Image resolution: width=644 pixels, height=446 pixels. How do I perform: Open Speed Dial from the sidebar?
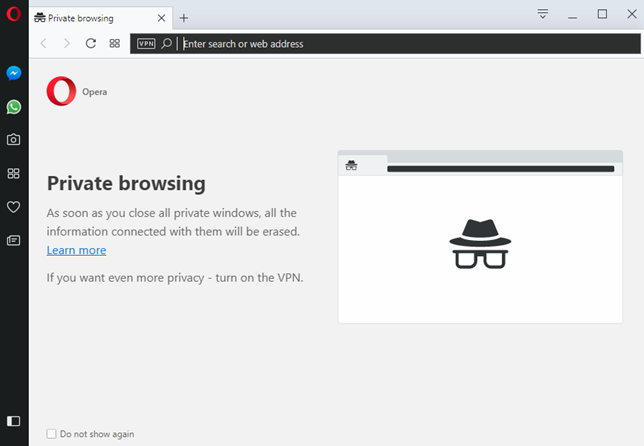tap(14, 174)
